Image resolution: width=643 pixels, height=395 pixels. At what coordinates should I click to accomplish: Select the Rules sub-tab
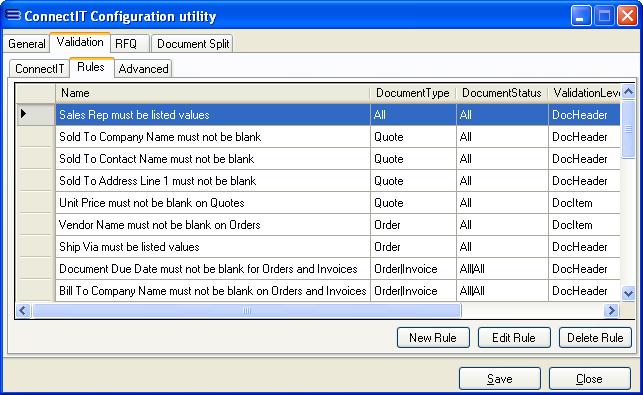[x=91, y=67]
